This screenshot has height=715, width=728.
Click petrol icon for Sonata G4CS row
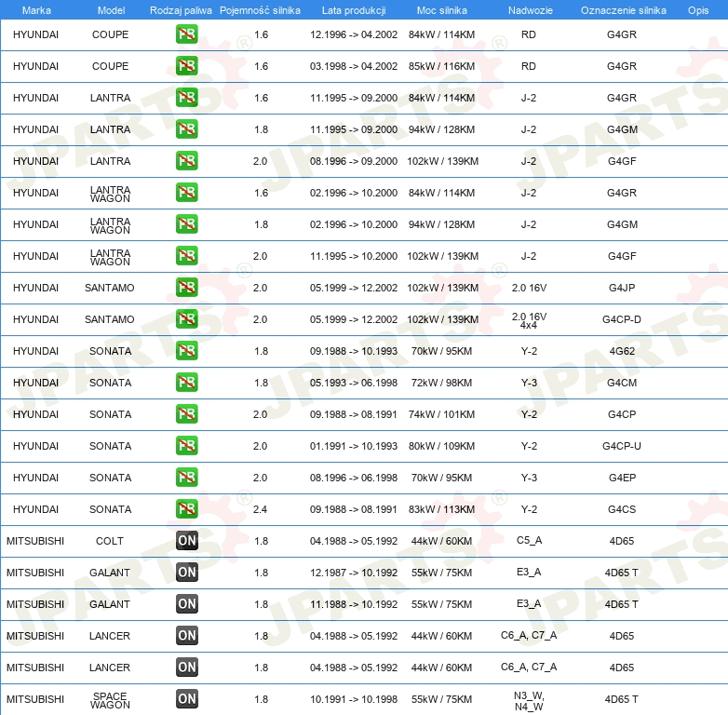click(x=186, y=509)
